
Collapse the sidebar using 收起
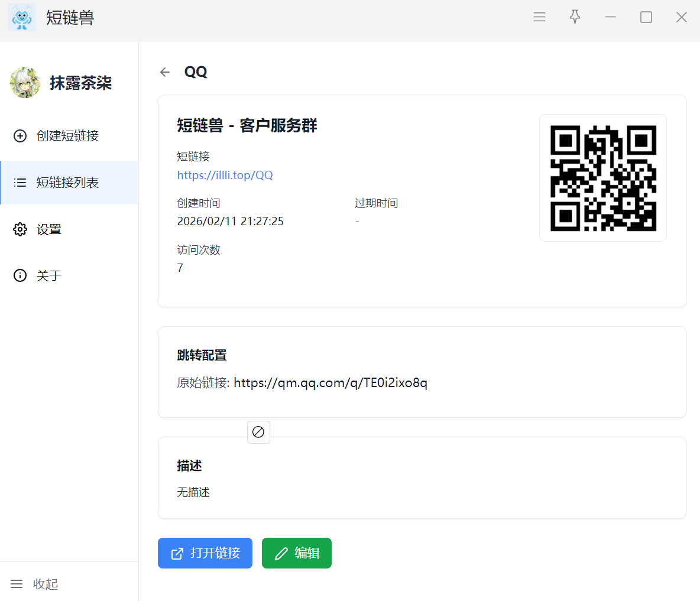pyautogui.click(x=34, y=584)
